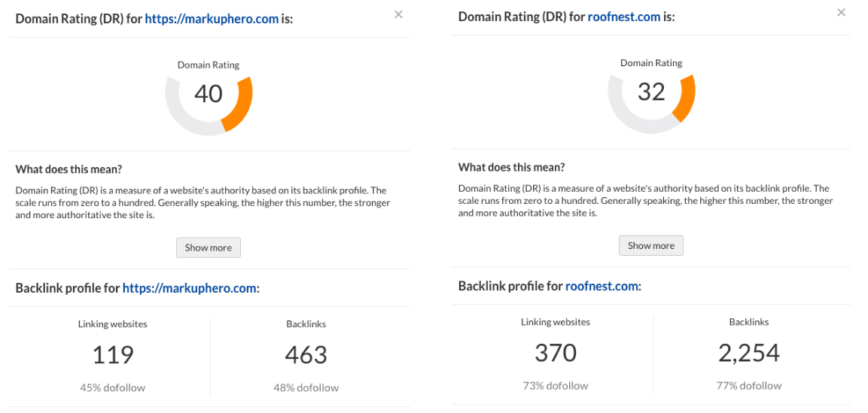Click the 48% dofollow label

[x=306, y=387]
